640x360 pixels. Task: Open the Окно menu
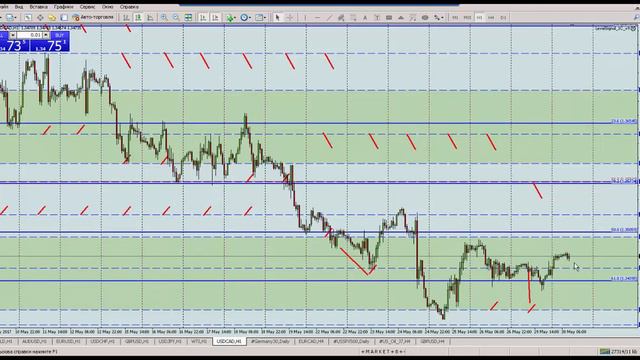click(108, 7)
